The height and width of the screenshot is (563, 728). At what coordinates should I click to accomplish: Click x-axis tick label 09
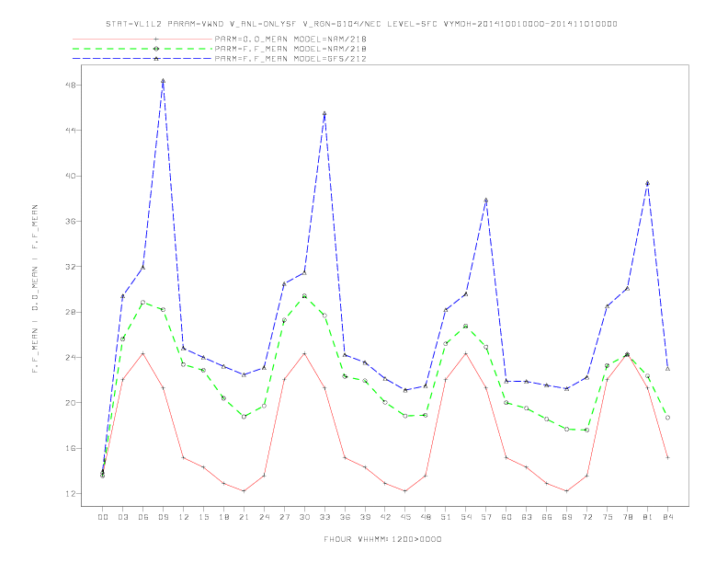click(163, 517)
